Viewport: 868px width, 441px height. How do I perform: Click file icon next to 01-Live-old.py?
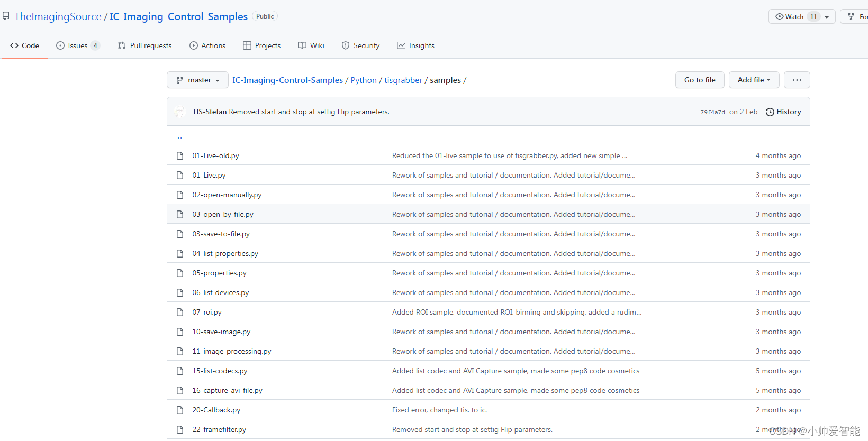pyautogui.click(x=180, y=155)
